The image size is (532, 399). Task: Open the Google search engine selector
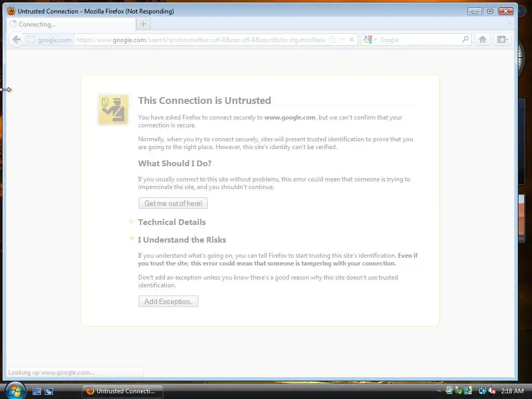[370, 39]
